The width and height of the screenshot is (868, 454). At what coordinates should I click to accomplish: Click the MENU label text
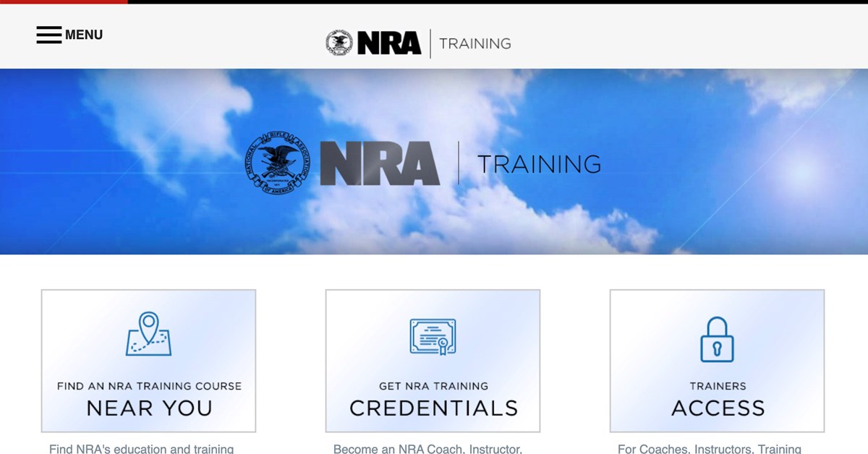coord(84,35)
